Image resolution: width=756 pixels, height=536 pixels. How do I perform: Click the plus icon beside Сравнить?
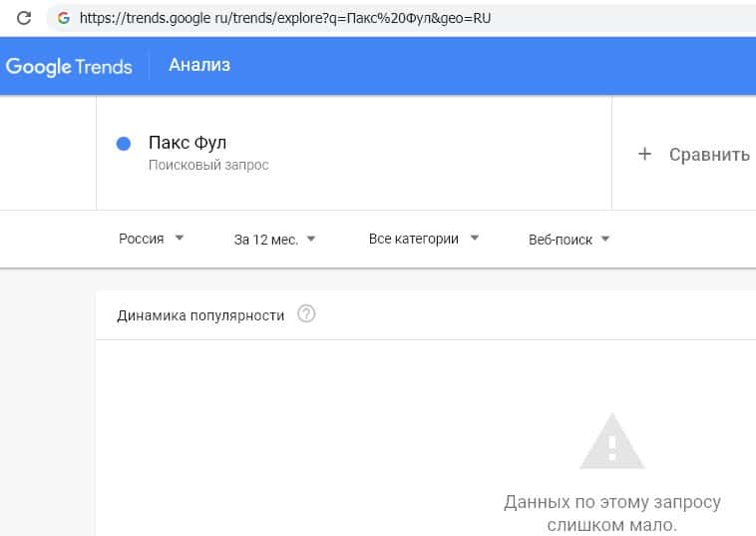(644, 154)
